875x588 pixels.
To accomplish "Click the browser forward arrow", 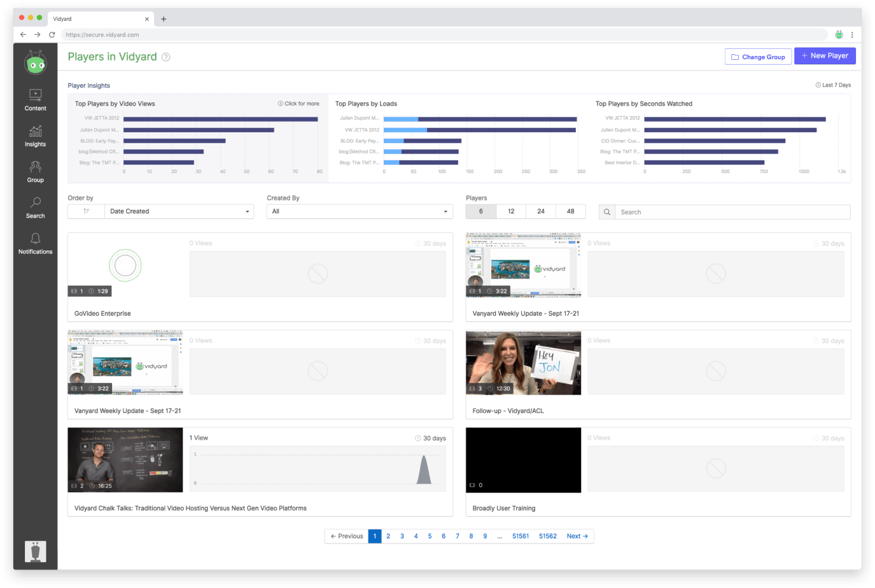I will click(x=38, y=35).
